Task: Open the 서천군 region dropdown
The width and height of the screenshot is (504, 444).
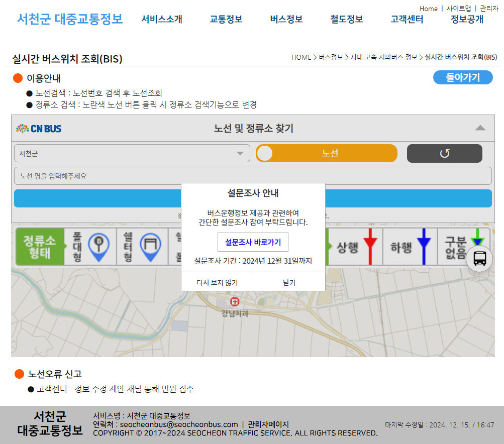Action: click(132, 153)
